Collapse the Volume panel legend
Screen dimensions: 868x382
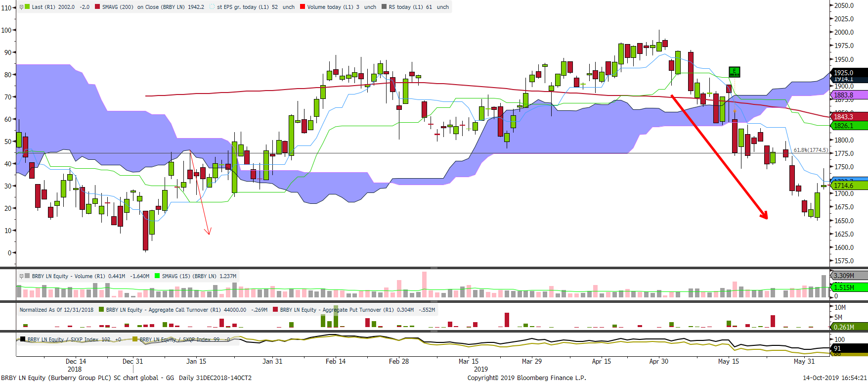point(21,276)
